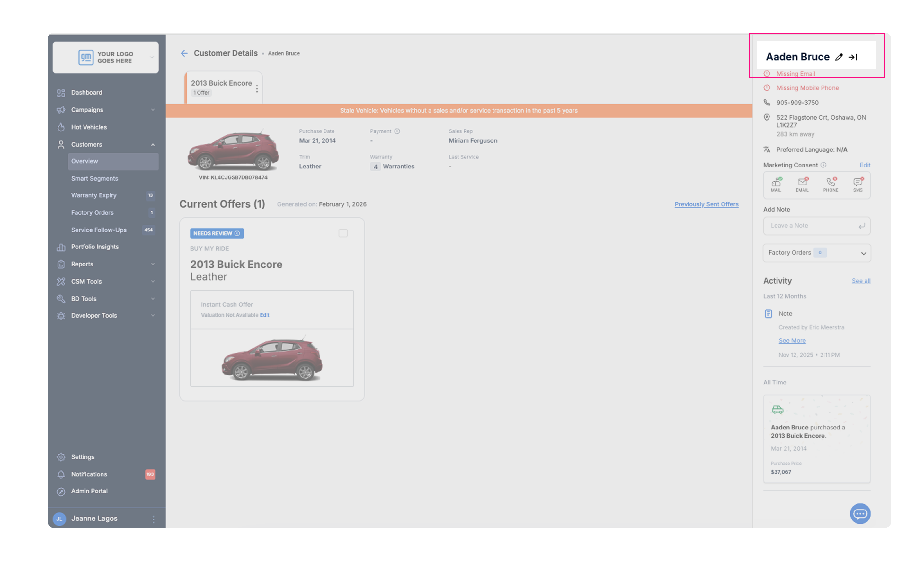
Task: Click the back arrow next to Customer Details
Action: click(184, 53)
